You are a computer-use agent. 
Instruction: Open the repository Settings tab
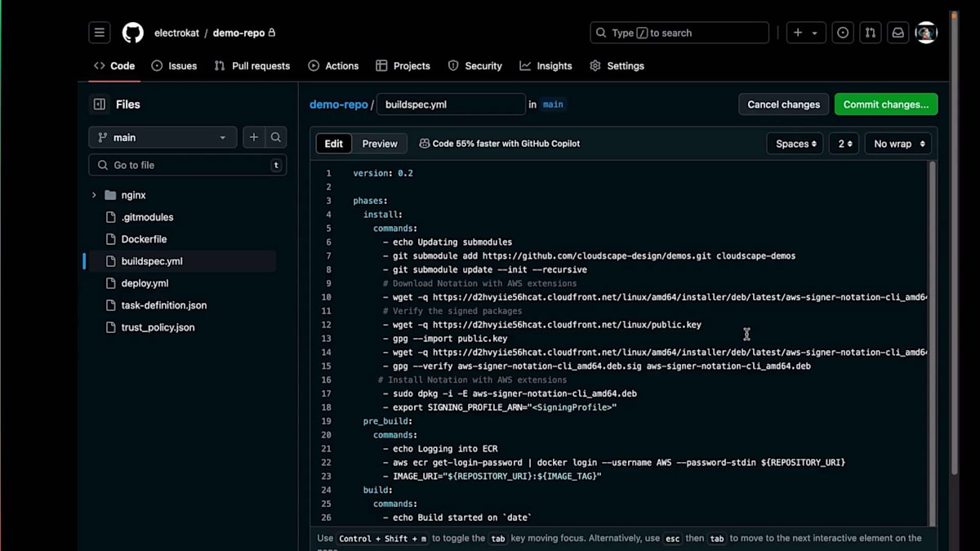[x=617, y=66]
